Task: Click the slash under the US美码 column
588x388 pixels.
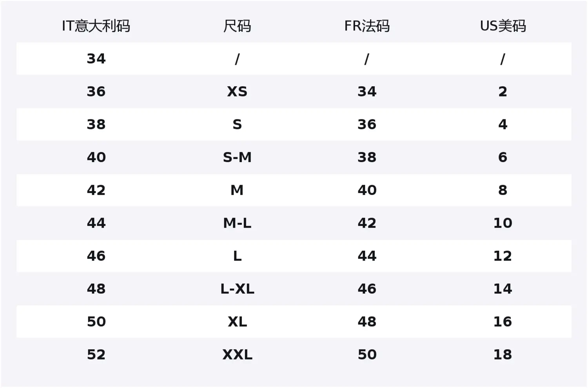Action: click(503, 59)
